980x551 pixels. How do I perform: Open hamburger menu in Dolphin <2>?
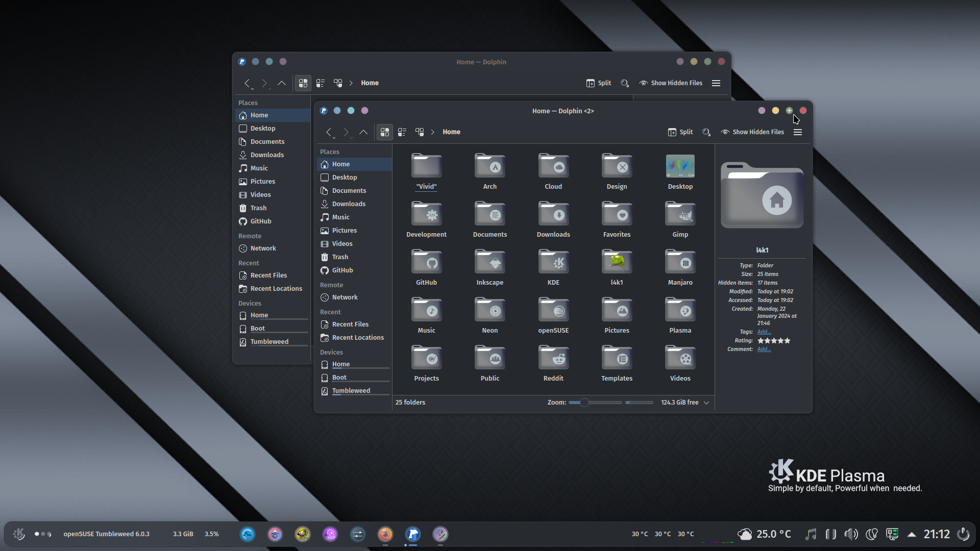pos(798,132)
